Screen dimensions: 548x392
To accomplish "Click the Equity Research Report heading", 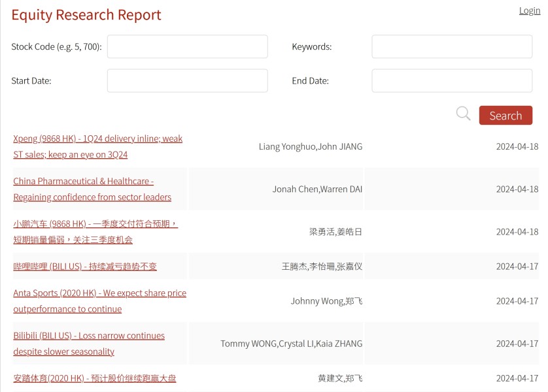I will pos(86,14).
